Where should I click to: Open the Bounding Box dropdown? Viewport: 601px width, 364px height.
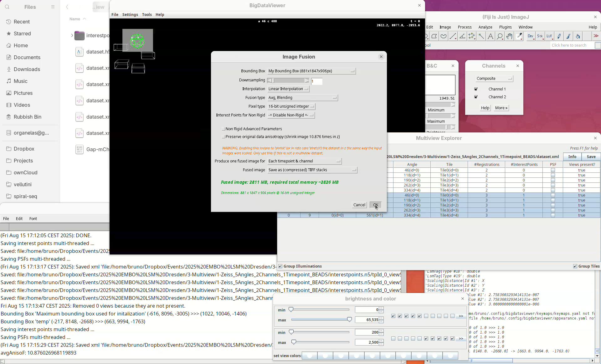pos(311,71)
